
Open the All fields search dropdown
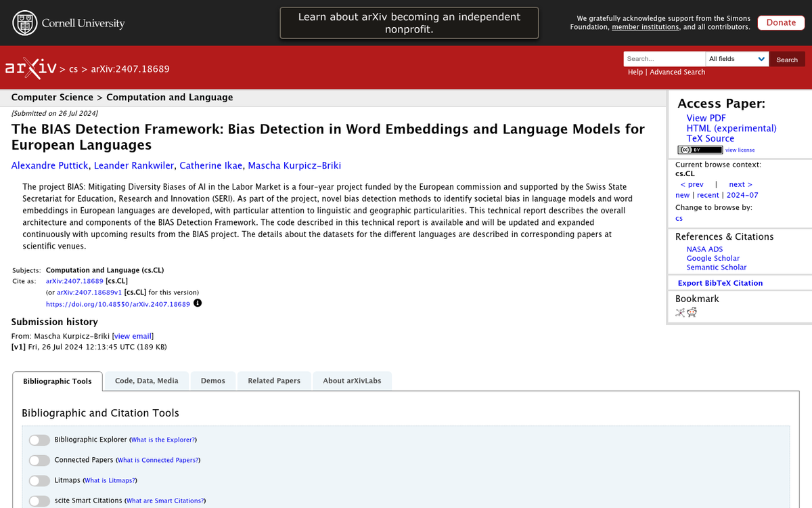point(737,59)
